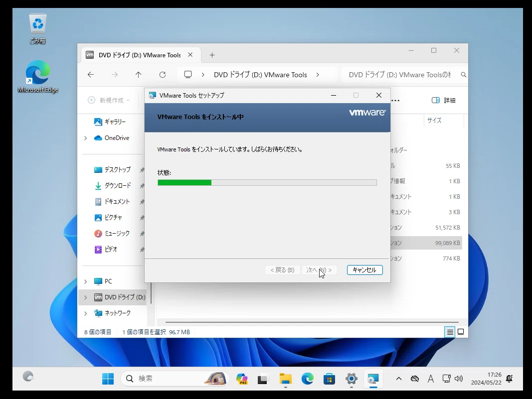Open ダウンロード in quick access
Screen dimensions: 532x399
coord(112,185)
